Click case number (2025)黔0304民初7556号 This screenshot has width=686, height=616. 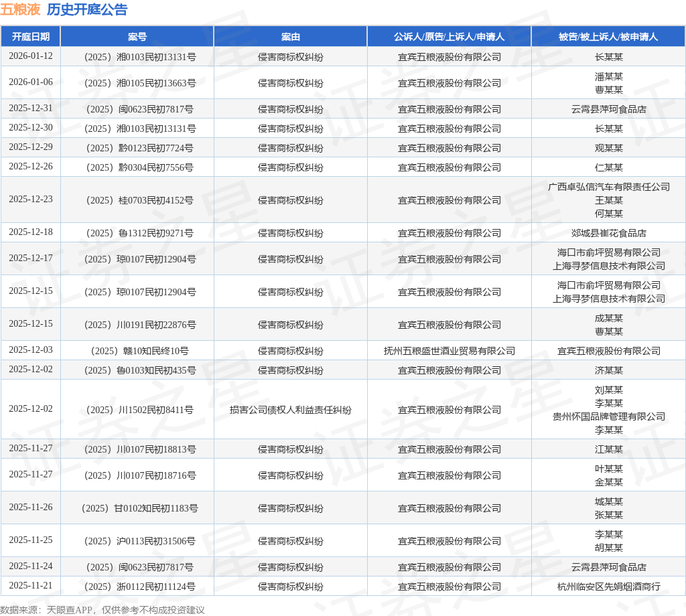click(140, 167)
